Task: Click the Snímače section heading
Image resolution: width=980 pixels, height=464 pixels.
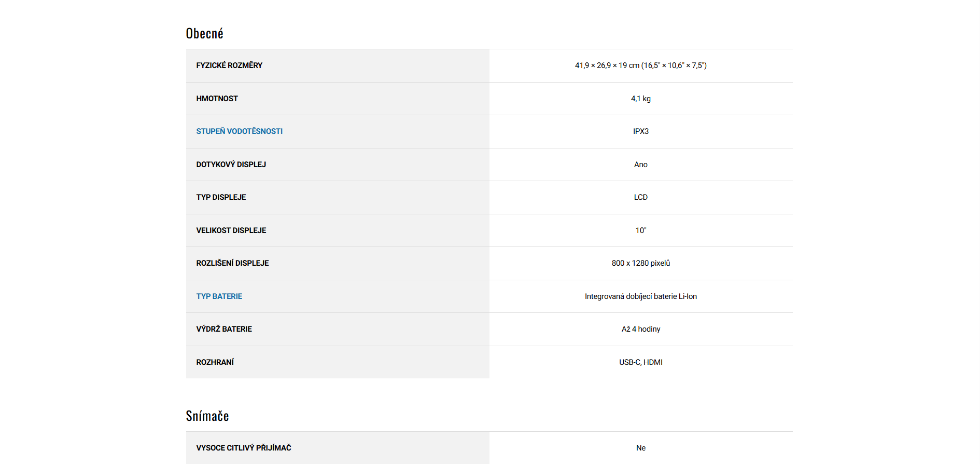Action: click(207, 416)
